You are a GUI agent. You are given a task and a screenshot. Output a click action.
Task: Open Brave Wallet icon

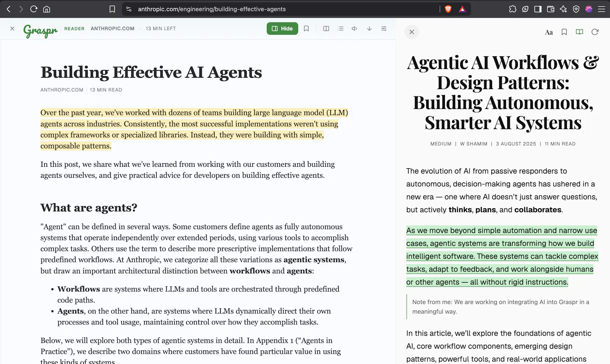coord(551,9)
